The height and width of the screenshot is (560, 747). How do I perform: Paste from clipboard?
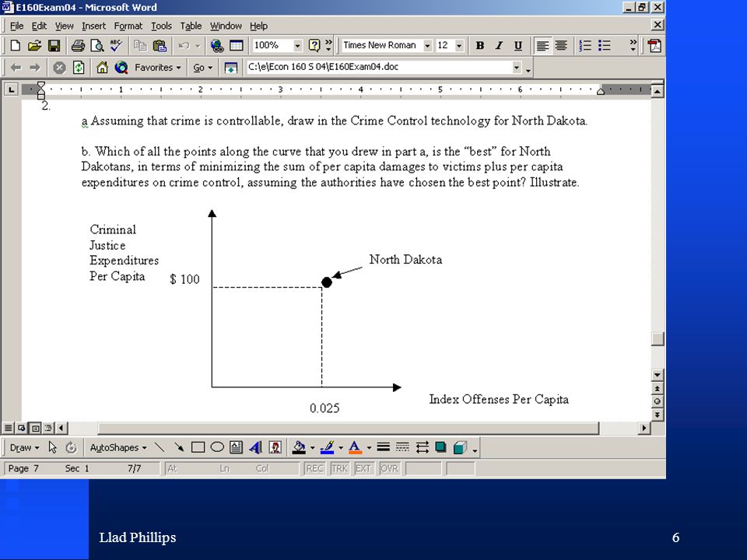[160, 46]
